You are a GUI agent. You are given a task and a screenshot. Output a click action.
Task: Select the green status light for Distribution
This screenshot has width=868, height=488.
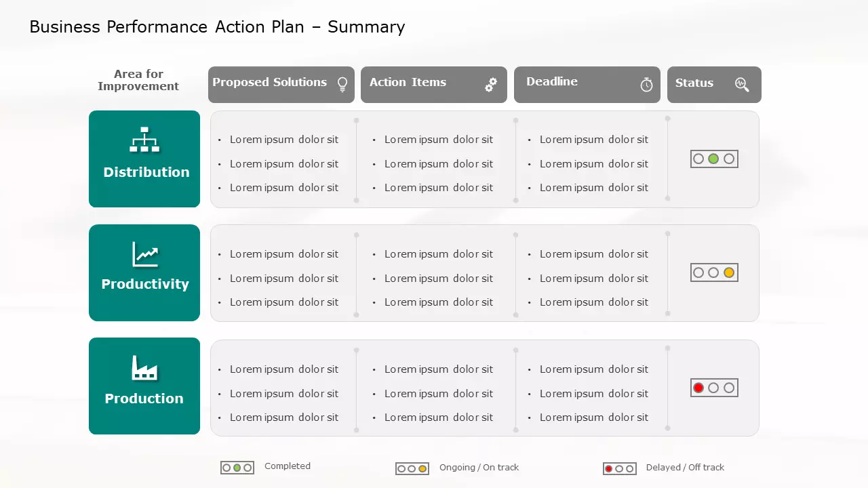[713, 159]
